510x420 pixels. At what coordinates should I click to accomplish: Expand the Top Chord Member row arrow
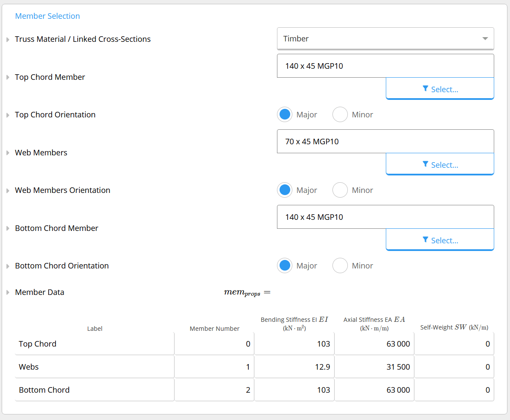click(x=8, y=77)
